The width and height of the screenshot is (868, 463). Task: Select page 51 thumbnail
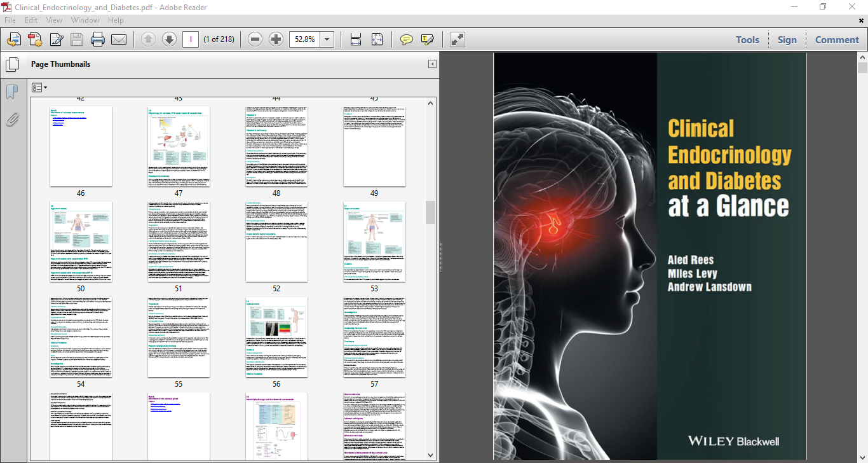[179, 242]
